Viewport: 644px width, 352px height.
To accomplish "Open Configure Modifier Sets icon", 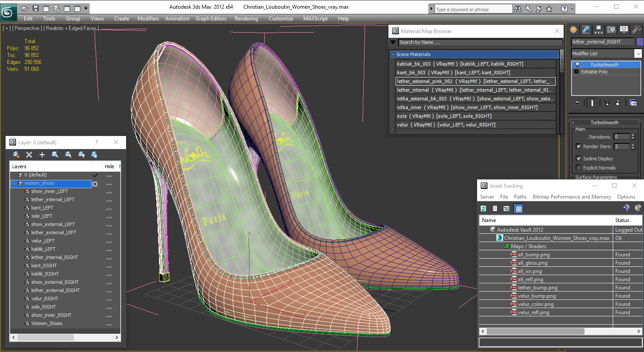I will tap(633, 103).
